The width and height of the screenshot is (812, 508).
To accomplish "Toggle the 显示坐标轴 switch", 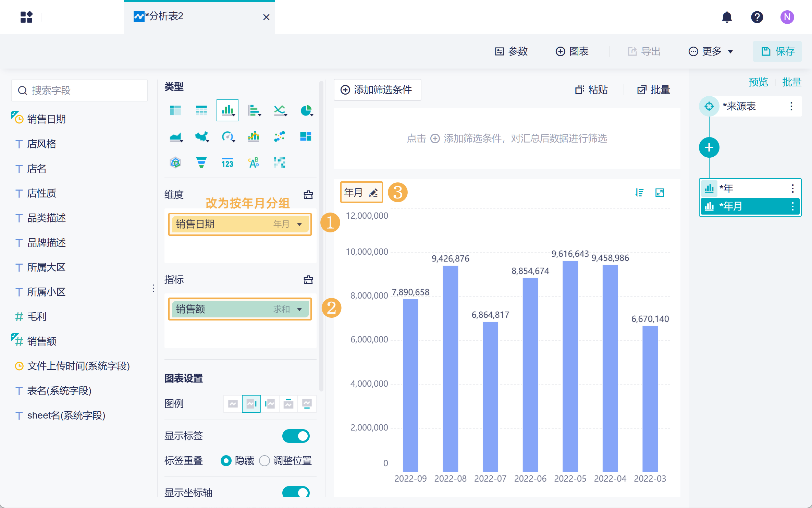I will [296, 492].
